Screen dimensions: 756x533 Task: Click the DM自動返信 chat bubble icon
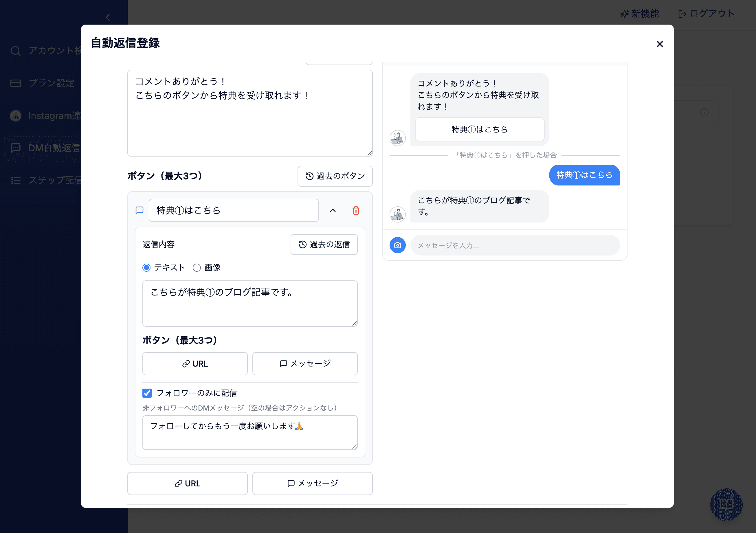(x=15, y=148)
